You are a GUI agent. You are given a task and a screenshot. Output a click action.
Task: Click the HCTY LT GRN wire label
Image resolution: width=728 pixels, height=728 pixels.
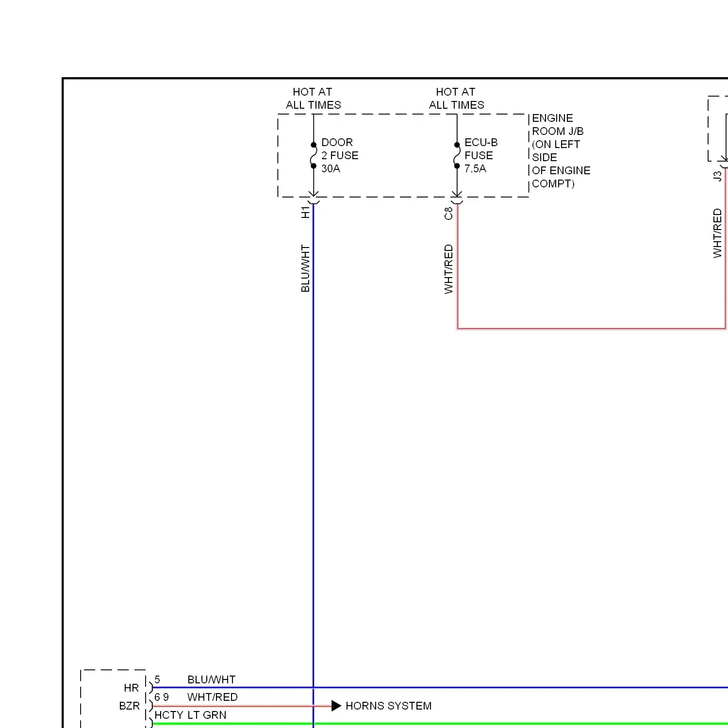(190, 715)
